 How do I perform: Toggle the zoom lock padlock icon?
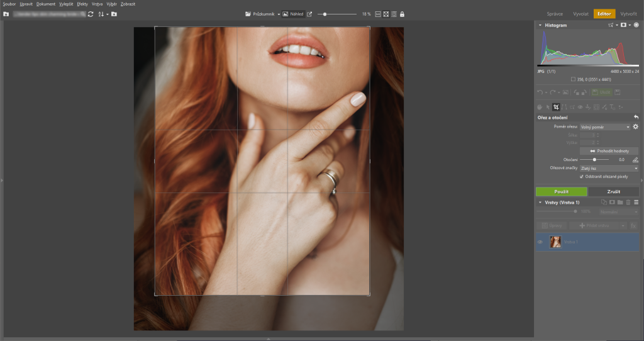click(402, 14)
